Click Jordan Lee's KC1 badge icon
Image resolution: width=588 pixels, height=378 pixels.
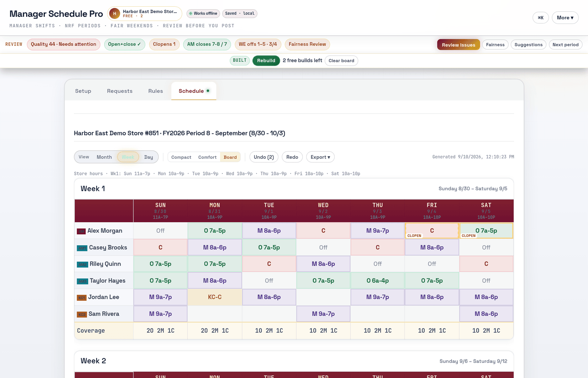pos(81,297)
